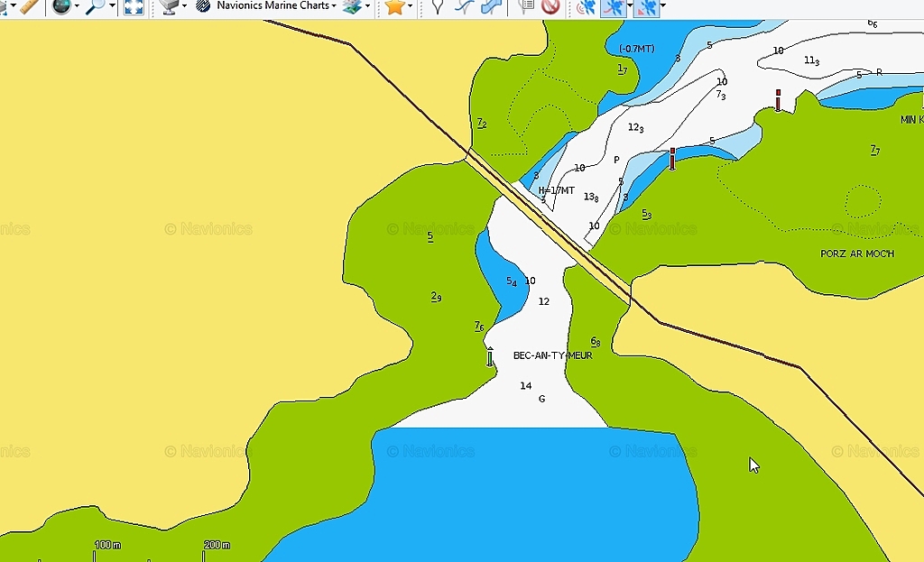Select the add placemark pin tool
Screen dimensions: 924x562
tap(438, 6)
